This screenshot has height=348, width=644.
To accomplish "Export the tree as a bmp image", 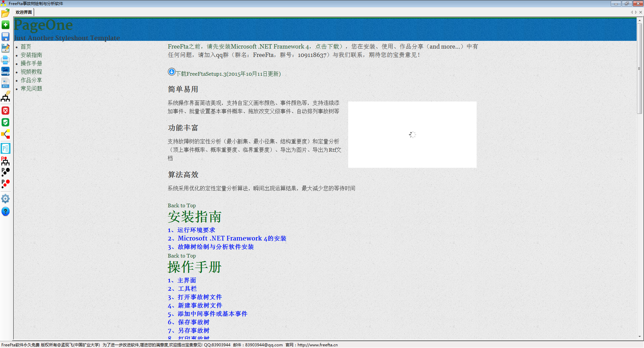I will pos(5,71).
